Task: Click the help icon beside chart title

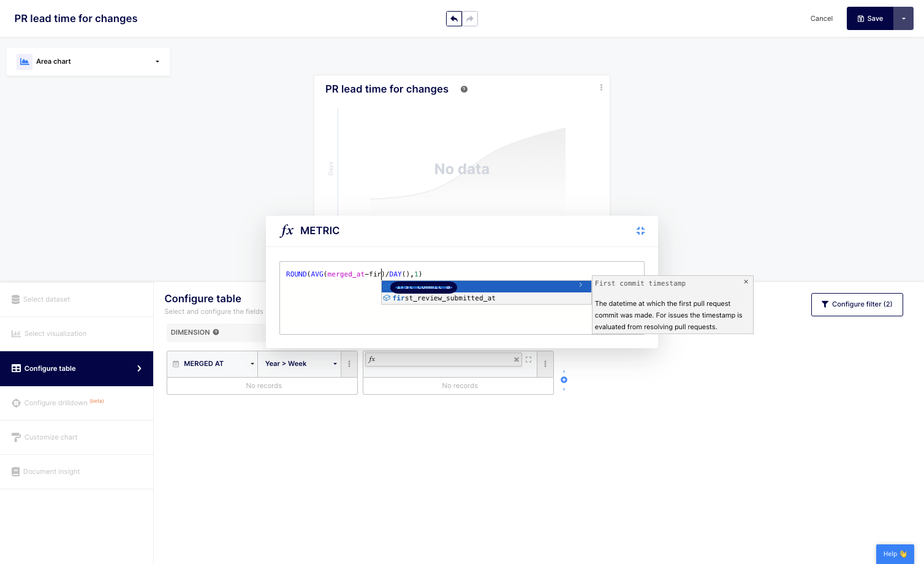Action: (464, 90)
